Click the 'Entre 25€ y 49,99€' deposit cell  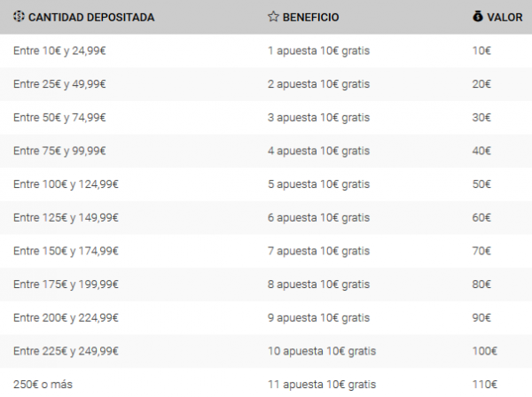[59, 84]
